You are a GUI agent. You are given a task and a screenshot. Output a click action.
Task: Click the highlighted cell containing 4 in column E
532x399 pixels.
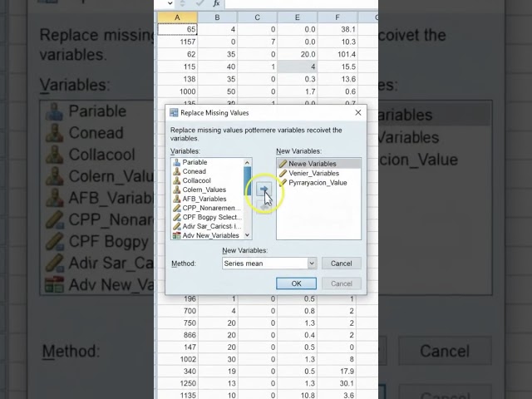(298, 66)
